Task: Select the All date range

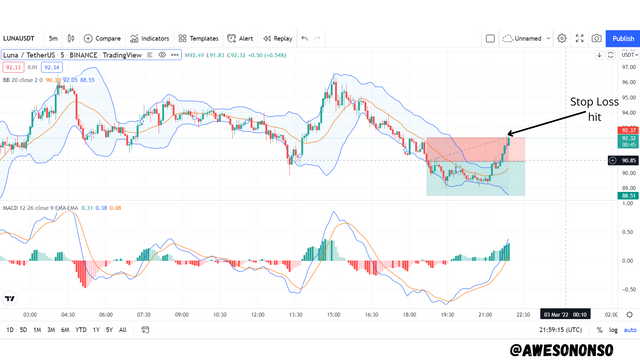Action: 122,330
